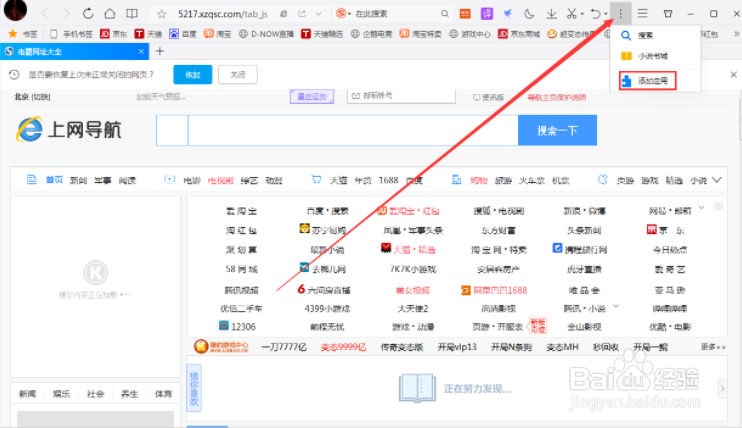The image size is (742, 428).
Task: Click the 星座运势 button
Action: coord(312,97)
